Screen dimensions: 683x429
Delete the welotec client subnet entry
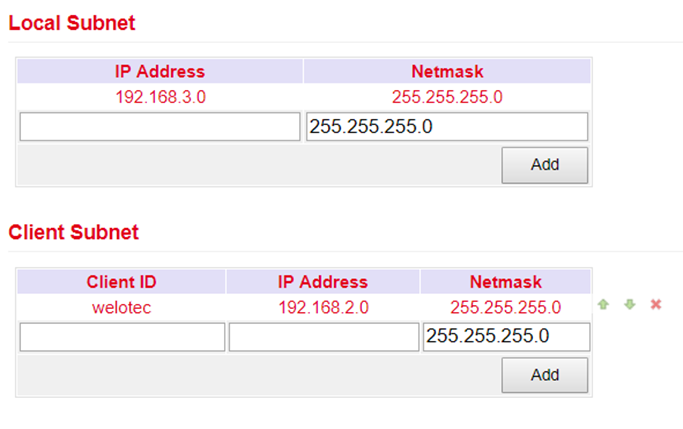click(x=656, y=304)
